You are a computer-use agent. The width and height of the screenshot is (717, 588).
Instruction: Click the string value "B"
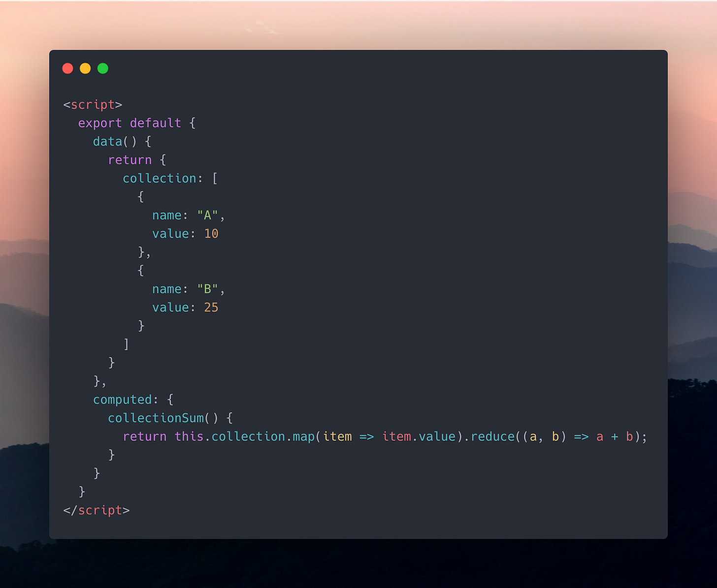click(207, 289)
